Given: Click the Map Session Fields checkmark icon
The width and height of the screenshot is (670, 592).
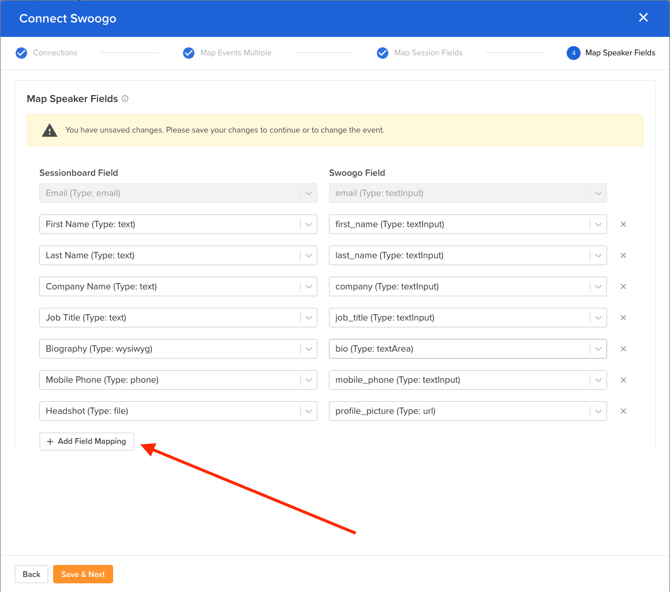Looking at the screenshot, I should [382, 53].
